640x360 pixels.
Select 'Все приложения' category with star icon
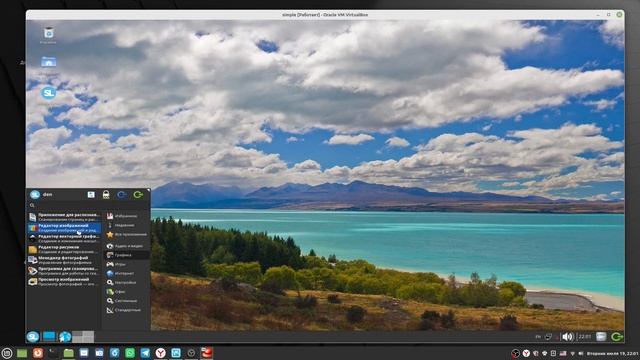pyautogui.click(x=126, y=235)
